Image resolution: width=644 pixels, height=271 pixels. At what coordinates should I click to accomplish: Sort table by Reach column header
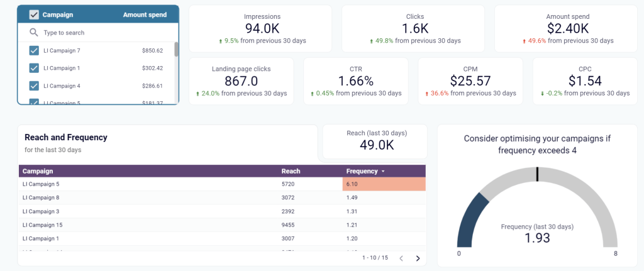[291, 171]
